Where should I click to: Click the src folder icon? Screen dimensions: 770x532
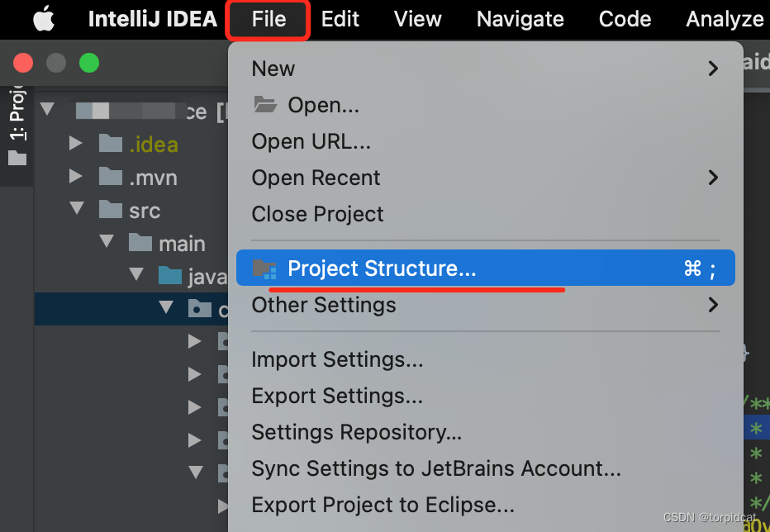pos(111,209)
